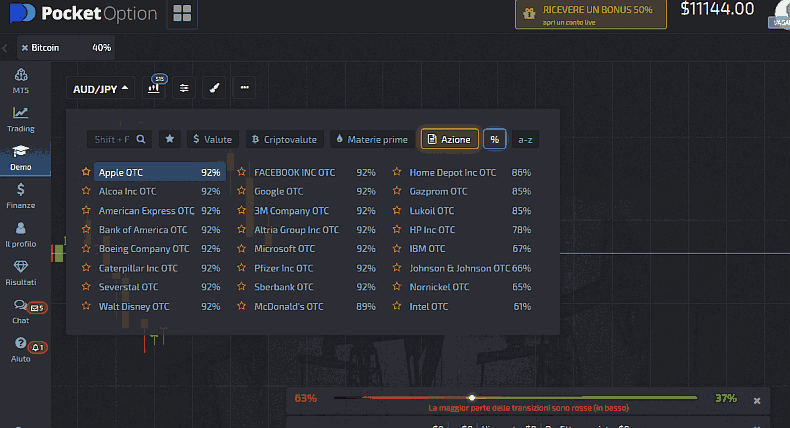
Task: Toggle favorite star for Microsoft OTC
Action: click(x=241, y=248)
